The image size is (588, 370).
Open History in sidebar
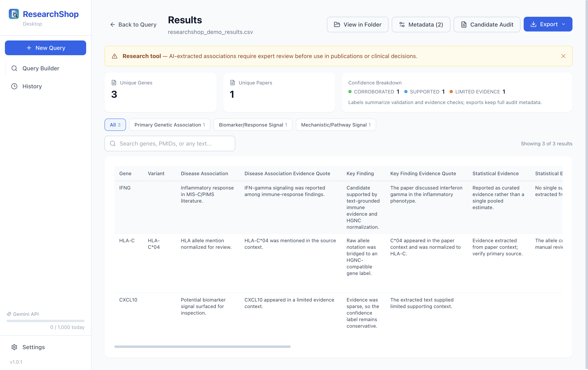tap(45, 86)
